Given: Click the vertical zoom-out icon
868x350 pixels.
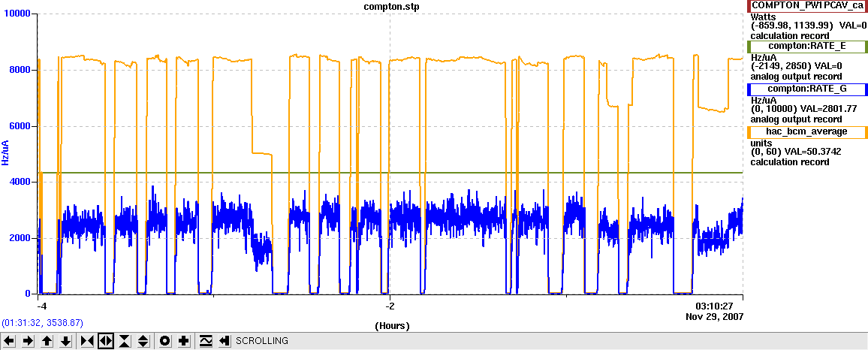Looking at the screenshot, I should point(143,340).
